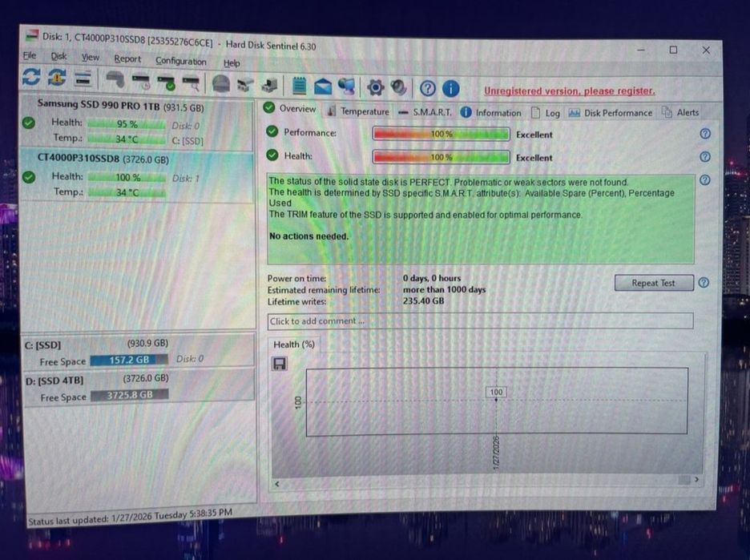Switch to the Temperature tab
750x560 pixels.
coord(358,111)
